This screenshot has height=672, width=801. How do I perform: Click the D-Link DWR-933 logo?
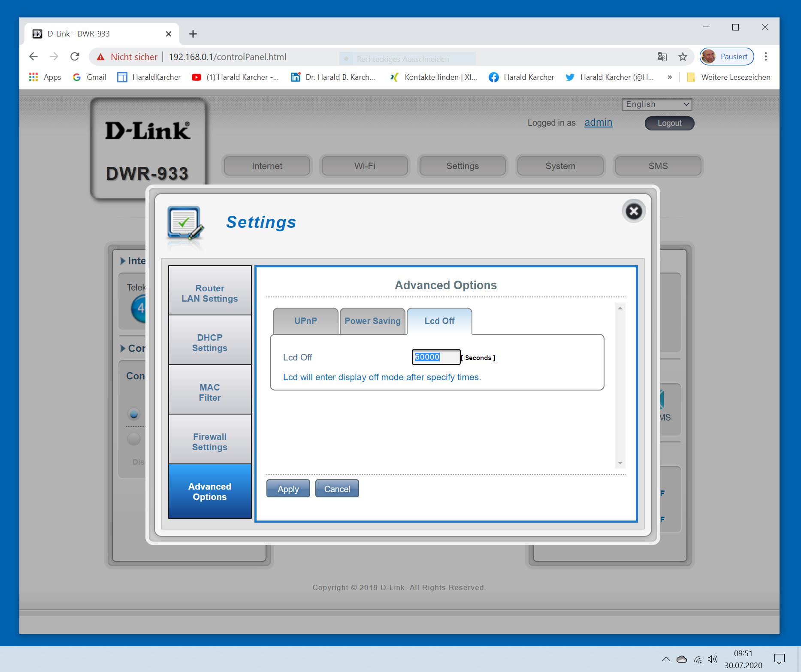pyautogui.click(x=148, y=148)
